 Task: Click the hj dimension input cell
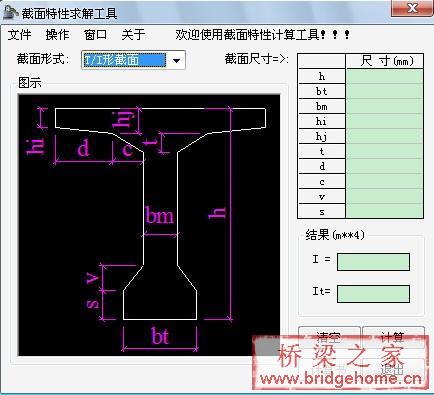pos(385,136)
